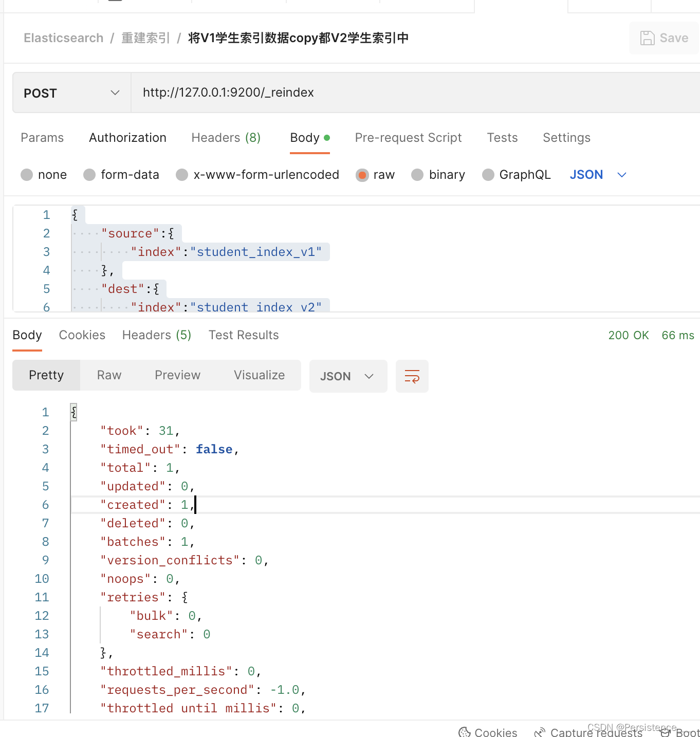Select the Raw response view
700x737 pixels.
tap(109, 375)
